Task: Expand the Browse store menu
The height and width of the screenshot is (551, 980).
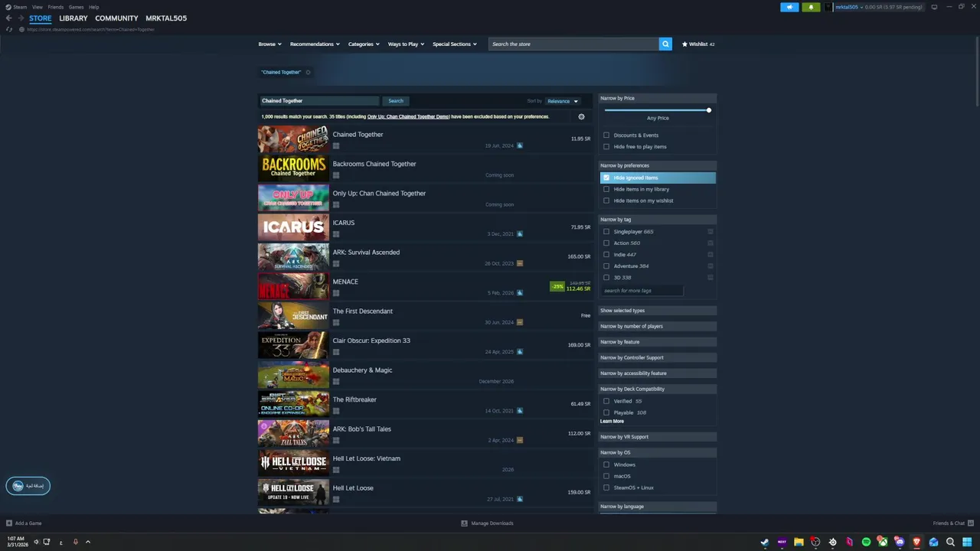Action: (269, 44)
